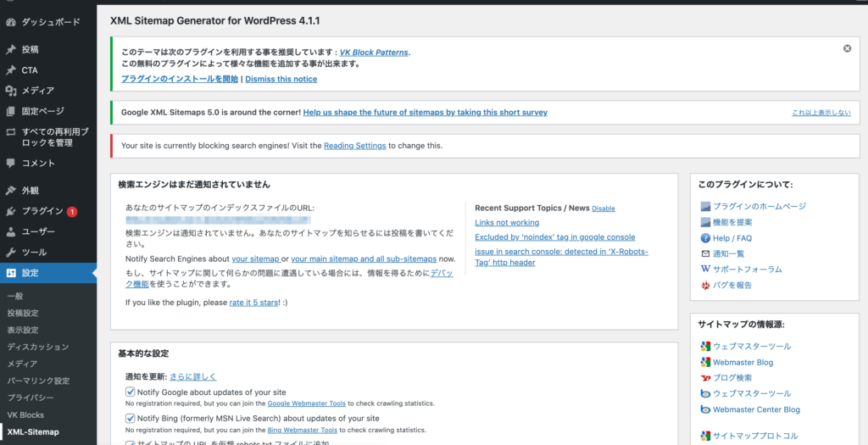Open Reading Settings link
Image resolution: width=868 pixels, height=445 pixels.
tap(355, 146)
